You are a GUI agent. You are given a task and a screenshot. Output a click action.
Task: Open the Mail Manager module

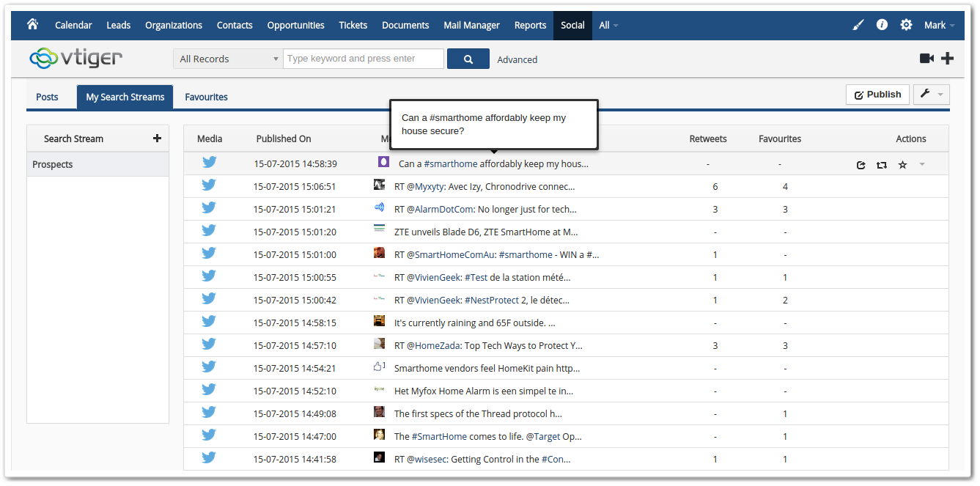click(471, 24)
